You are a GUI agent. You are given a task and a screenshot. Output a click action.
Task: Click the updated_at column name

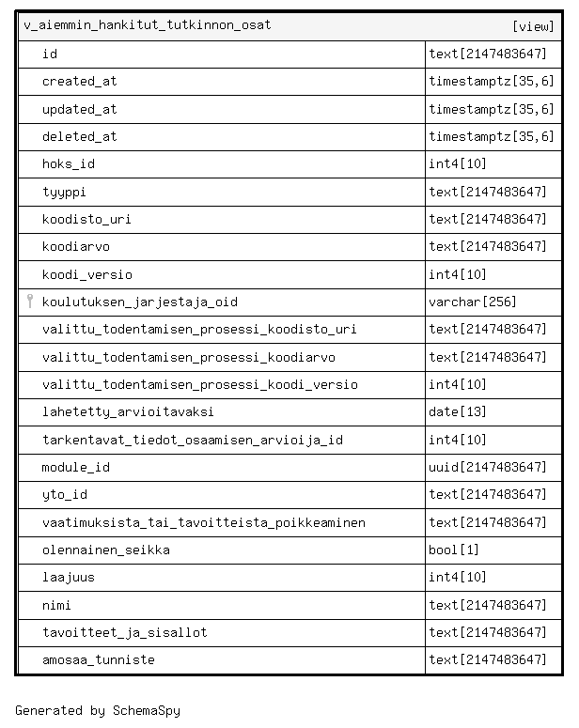80,109
